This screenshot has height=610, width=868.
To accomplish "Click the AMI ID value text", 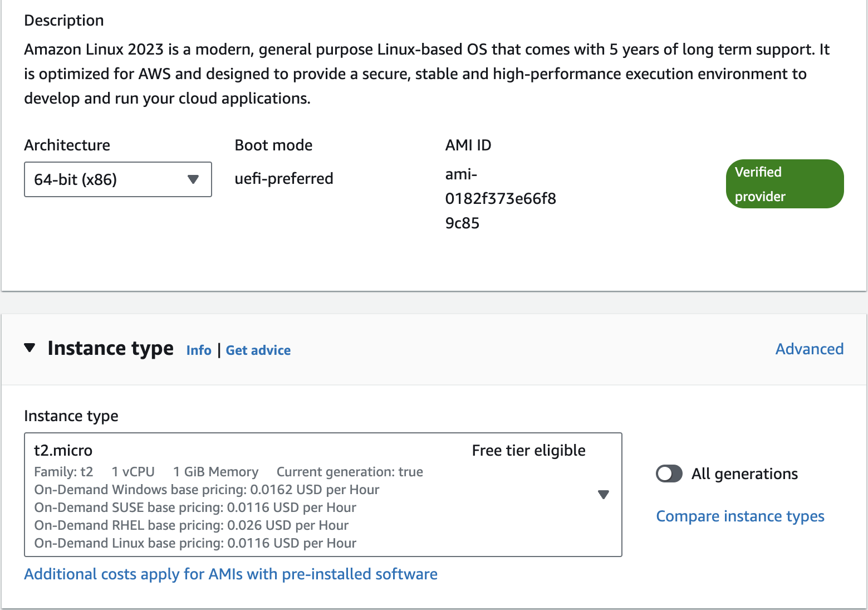I will point(500,199).
